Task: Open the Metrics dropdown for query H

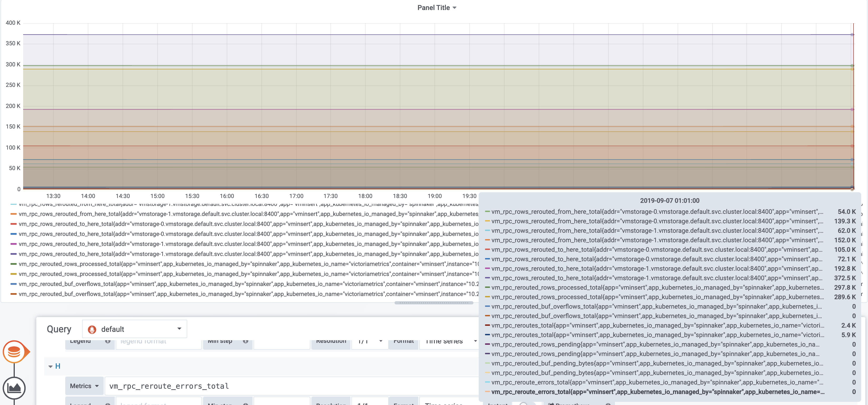Action: pyautogui.click(x=84, y=386)
